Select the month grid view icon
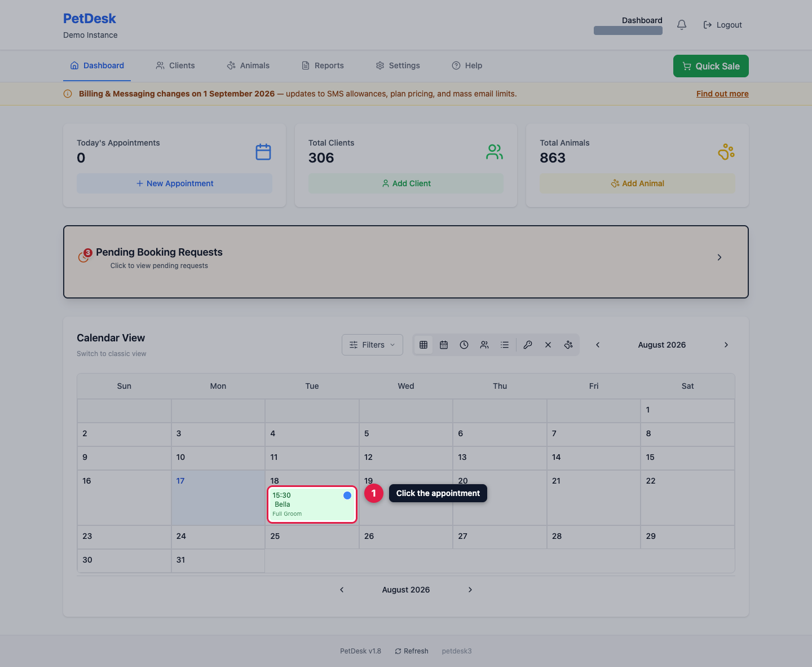Screen dimensions: 812x667 (423, 345)
